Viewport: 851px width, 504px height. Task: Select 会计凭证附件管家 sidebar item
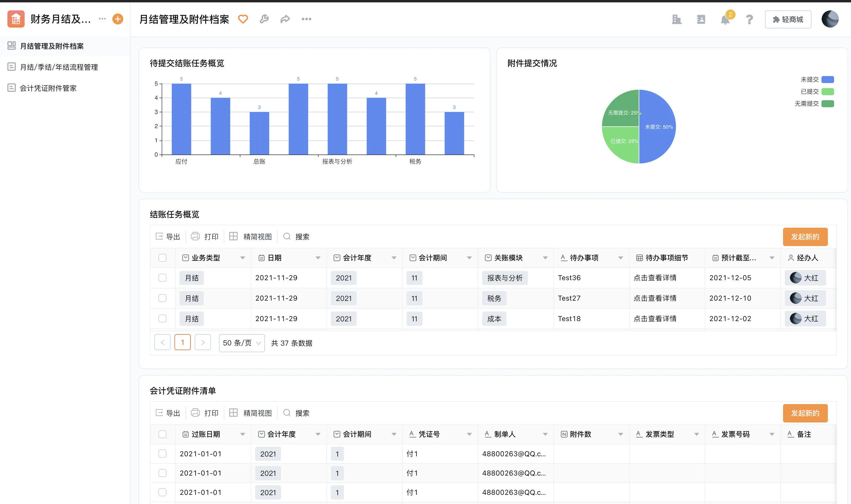pyautogui.click(x=48, y=88)
